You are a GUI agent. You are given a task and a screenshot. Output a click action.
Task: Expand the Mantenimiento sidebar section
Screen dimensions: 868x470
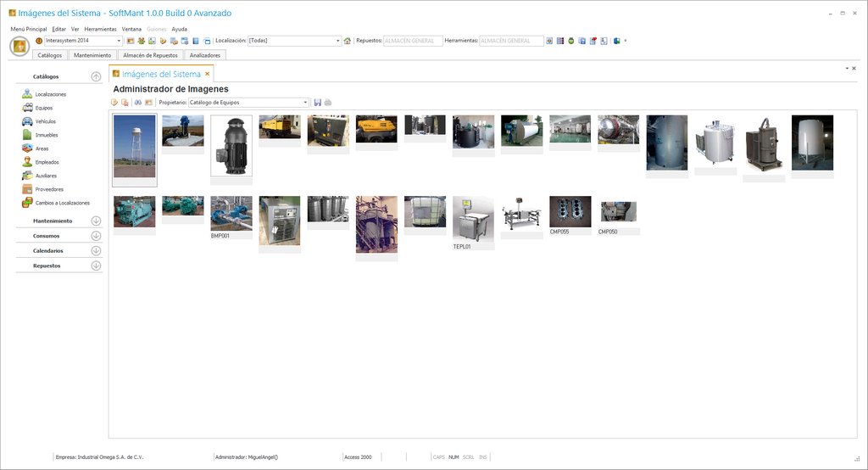click(96, 221)
